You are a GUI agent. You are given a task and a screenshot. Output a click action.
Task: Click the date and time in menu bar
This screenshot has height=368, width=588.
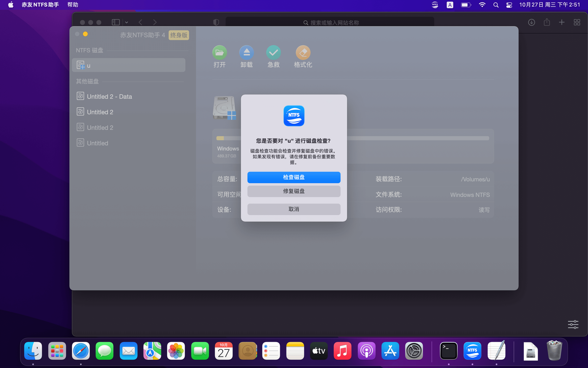[x=550, y=5]
